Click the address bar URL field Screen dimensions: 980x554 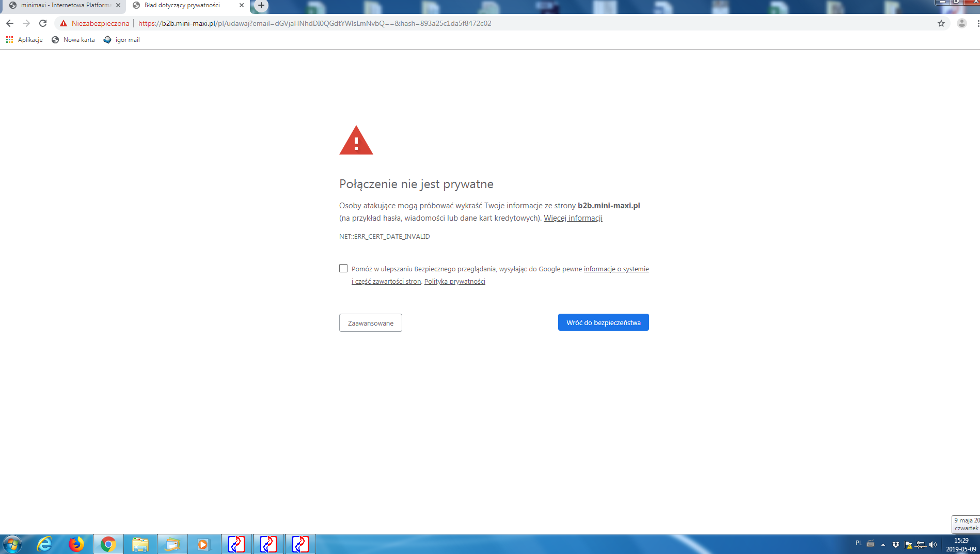click(516, 23)
